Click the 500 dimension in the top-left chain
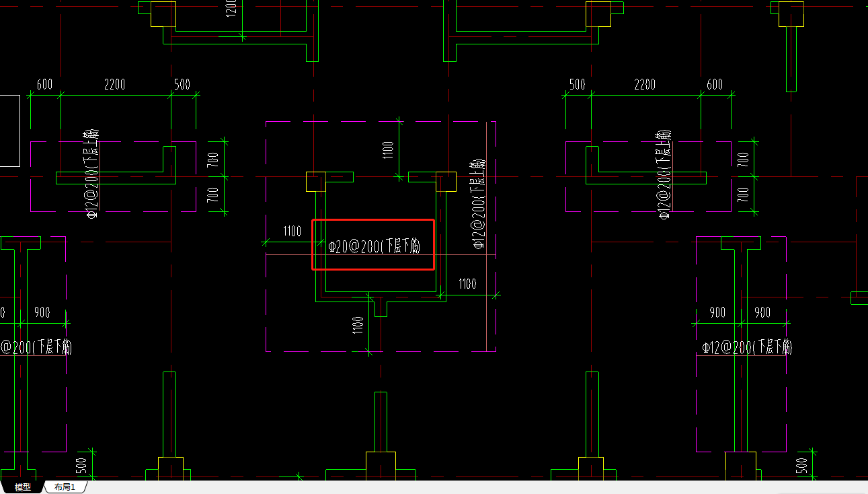Screen dimensions: 868x494 click(182, 85)
